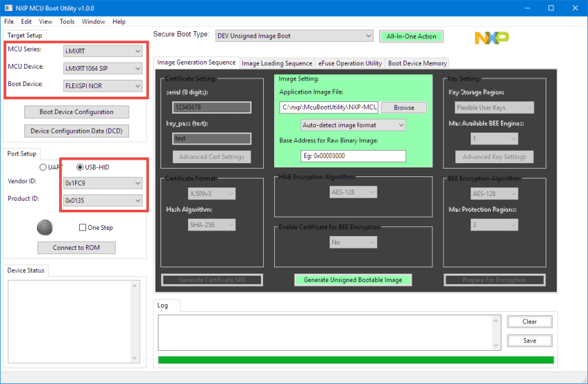Viewport: 588px width, 384px height.
Task: Click the Boot Device Configuration button
Action: 76,112
